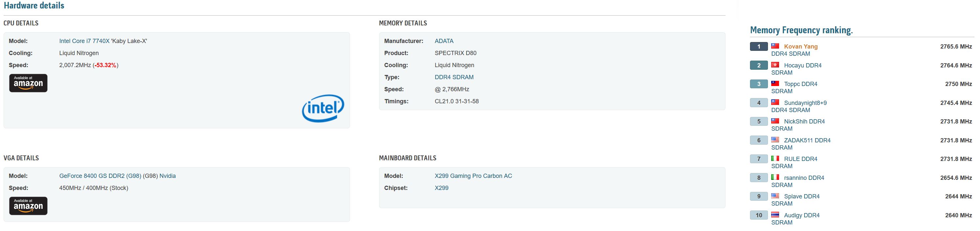Open rsannino DDR4 SDRAM ranking entry
The width and height of the screenshot is (980, 231).
click(798, 181)
